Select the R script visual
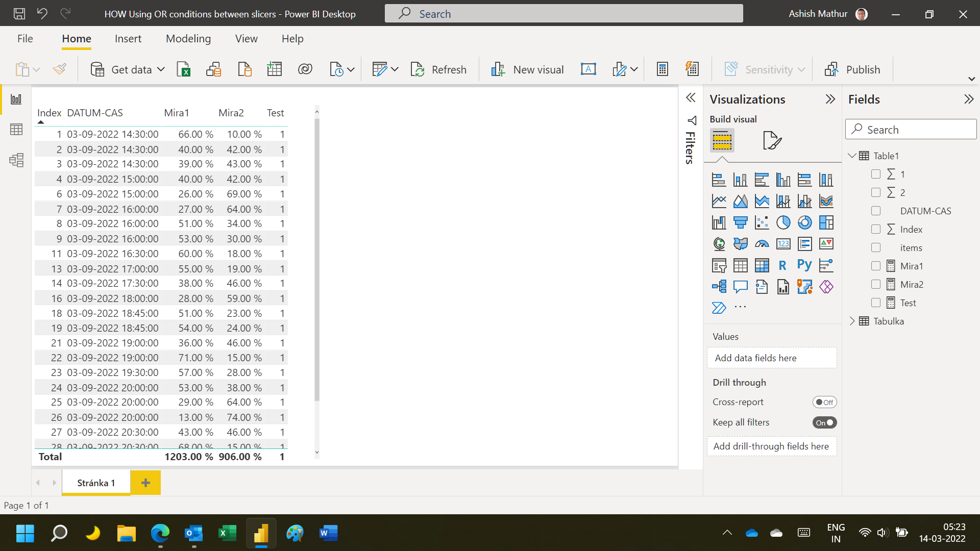This screenshot has height=551, width=980. pyautogui.click(x=782, y=265)
